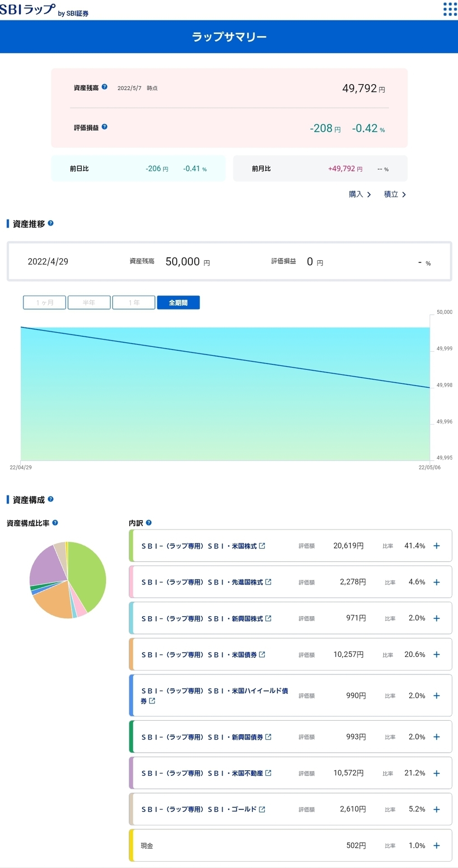
Task: Click the 10,257円 valuation amount
Action: click(x=348, y=654)
